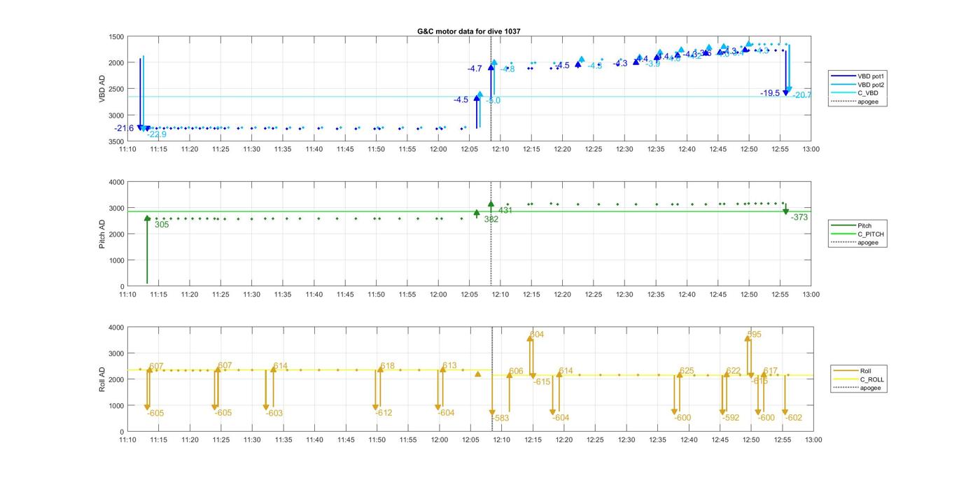Click the cyan C_VBD line sample in legend

pos(843,93)
